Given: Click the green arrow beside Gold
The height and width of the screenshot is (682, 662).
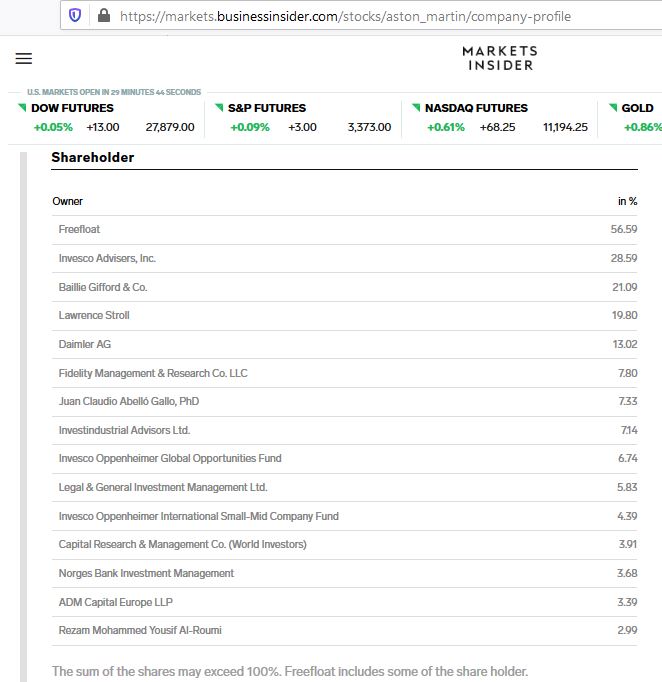Looking at the screenshot, I should tap(613, 106).
